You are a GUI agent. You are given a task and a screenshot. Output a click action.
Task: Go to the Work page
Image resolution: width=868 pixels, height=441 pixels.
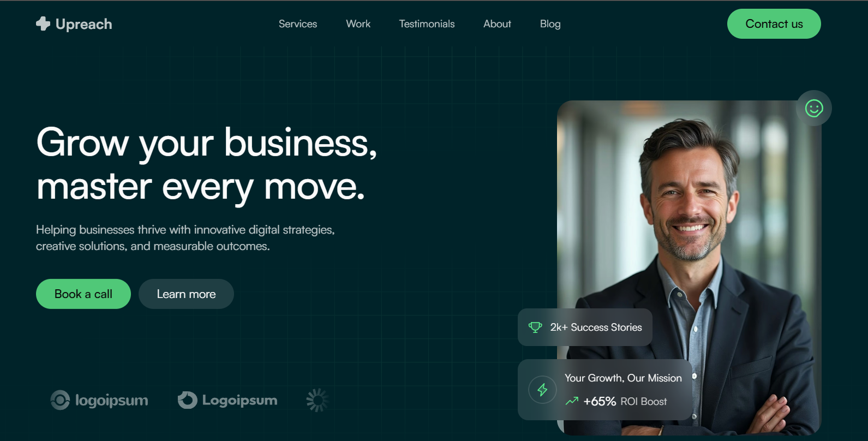358,24
